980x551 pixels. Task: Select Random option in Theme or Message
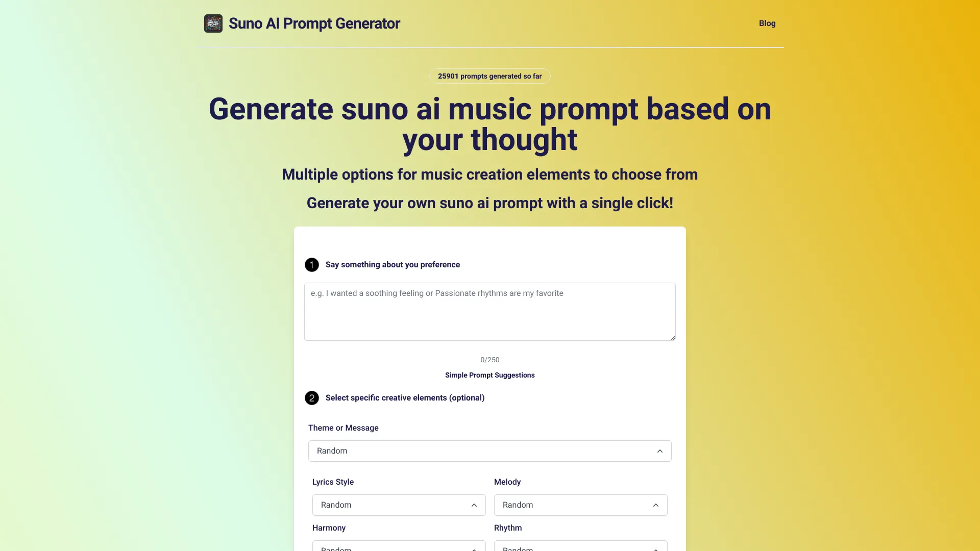490,451
